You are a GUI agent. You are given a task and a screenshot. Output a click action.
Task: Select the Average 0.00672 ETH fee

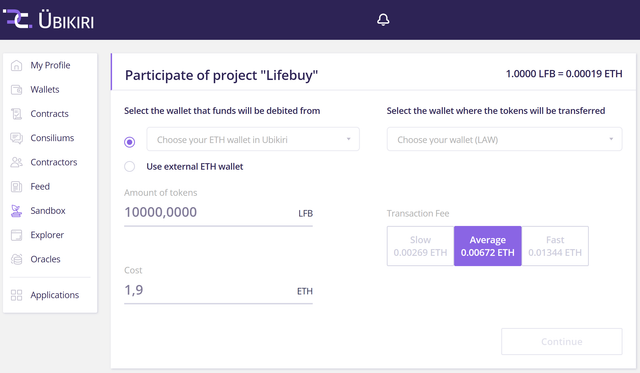coord(488,246)
